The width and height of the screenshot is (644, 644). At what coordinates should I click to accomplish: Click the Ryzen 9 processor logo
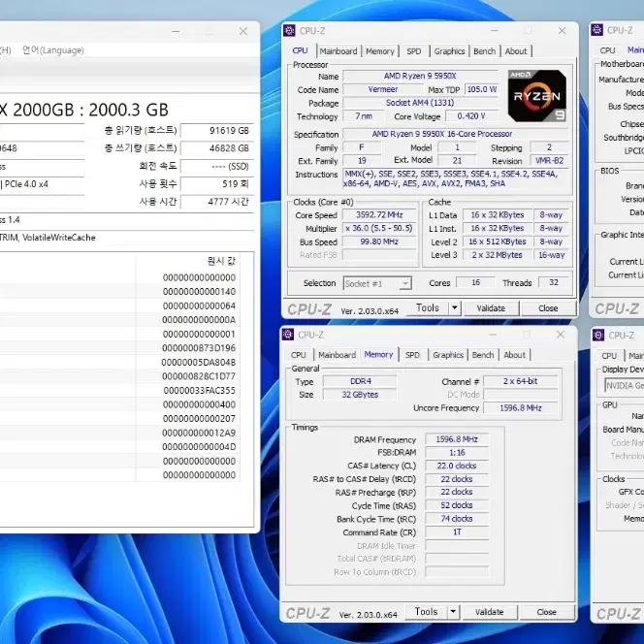tap(536, 96)
